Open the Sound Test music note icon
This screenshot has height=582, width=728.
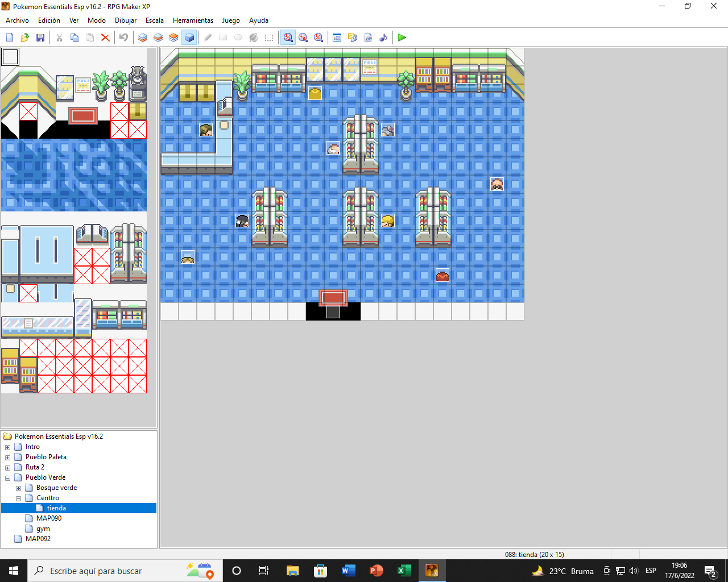tap(383, 38)
